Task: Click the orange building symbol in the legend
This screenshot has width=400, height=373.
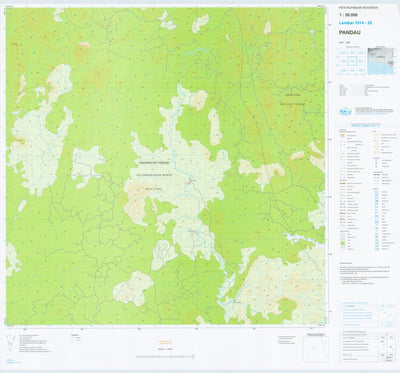Action: [341, 136]
